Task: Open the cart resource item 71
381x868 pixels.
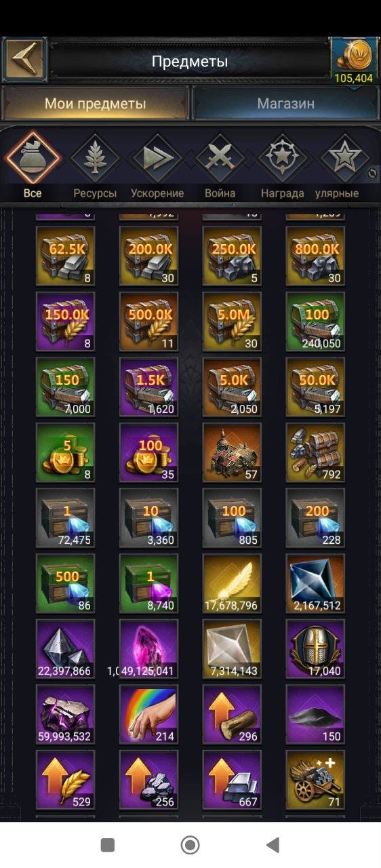Action: (x=315, y=780)
